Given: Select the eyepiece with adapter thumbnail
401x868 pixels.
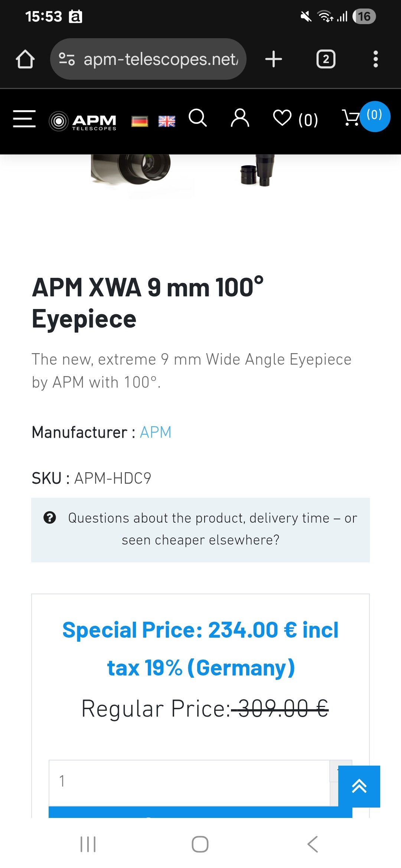Looking at the screenshot, I should [x=258, y=171].
